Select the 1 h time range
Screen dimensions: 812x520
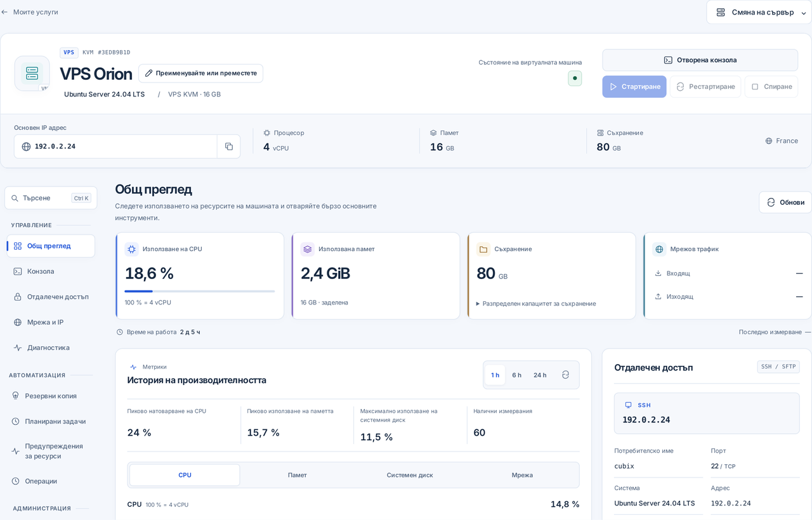coord(495,375)
